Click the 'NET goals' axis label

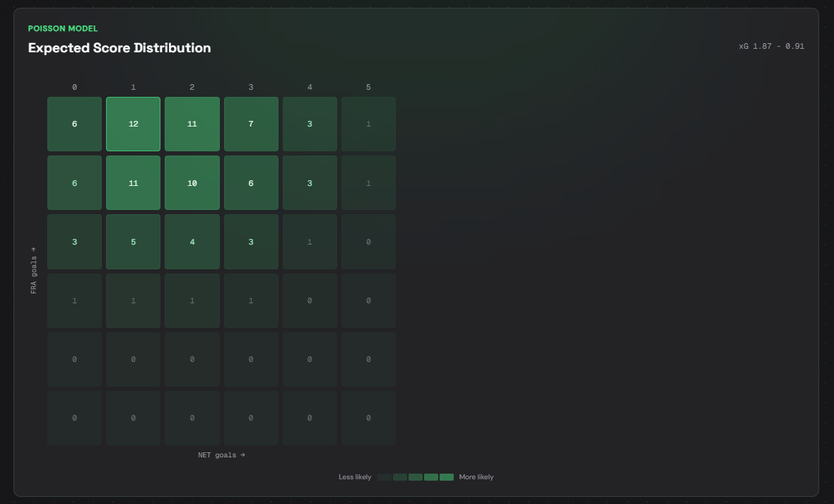coord(221,455)
